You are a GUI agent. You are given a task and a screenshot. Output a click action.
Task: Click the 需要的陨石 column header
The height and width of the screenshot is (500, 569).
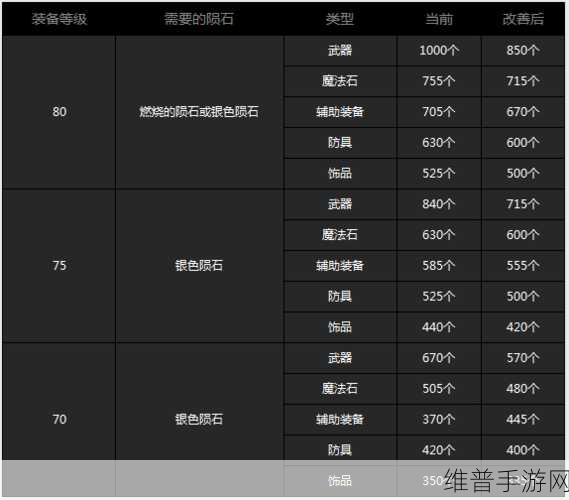coord(199,19)
